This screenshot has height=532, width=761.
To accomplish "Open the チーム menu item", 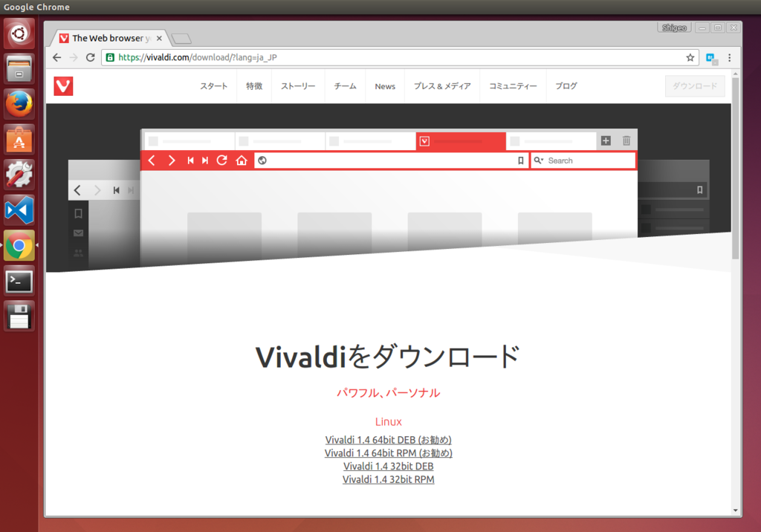I will click(345, 86).
